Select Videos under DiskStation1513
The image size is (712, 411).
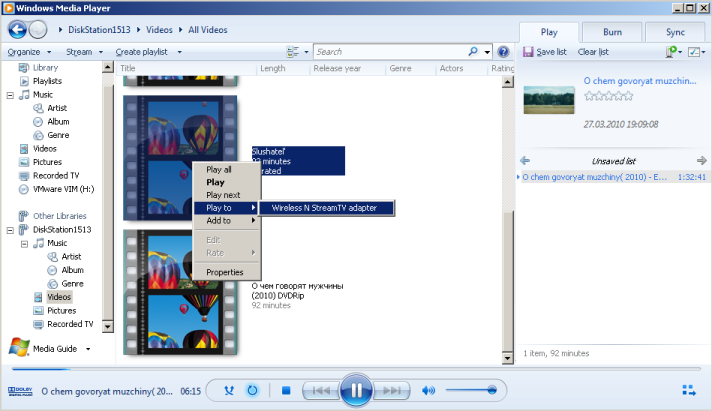pyautogui.click(x=59, y=297)
